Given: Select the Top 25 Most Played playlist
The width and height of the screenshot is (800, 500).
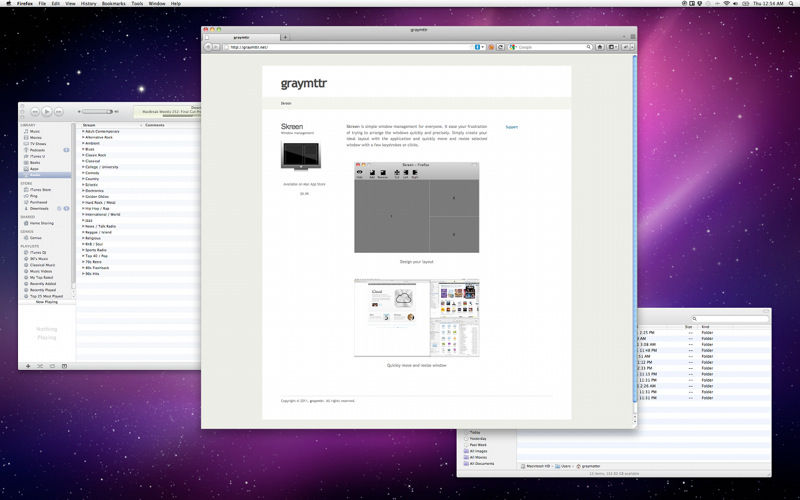Looking at the screenshot, I should coord(46,296).
